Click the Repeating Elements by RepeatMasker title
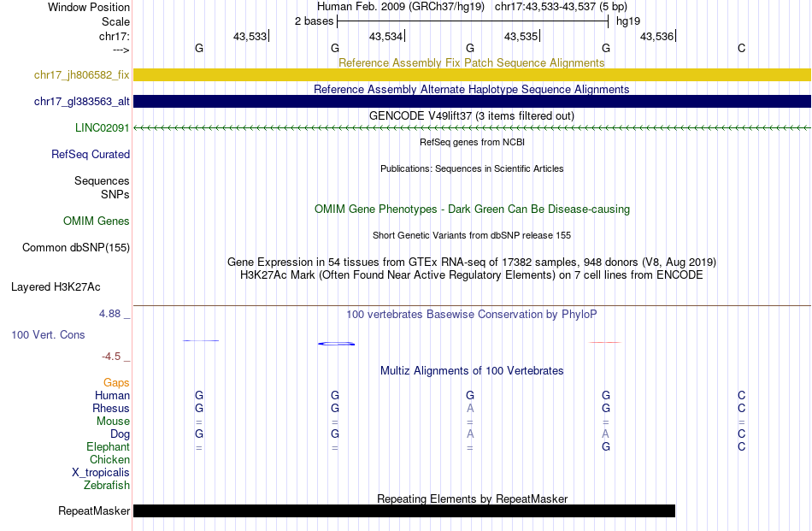The width and height of the screenshot is (812, 531). [473, 499]
